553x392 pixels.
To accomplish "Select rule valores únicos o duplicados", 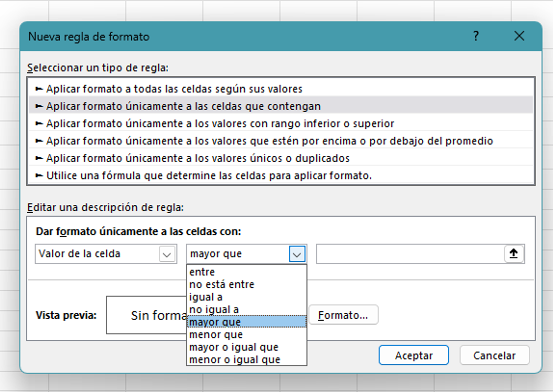I will [281, 158].
